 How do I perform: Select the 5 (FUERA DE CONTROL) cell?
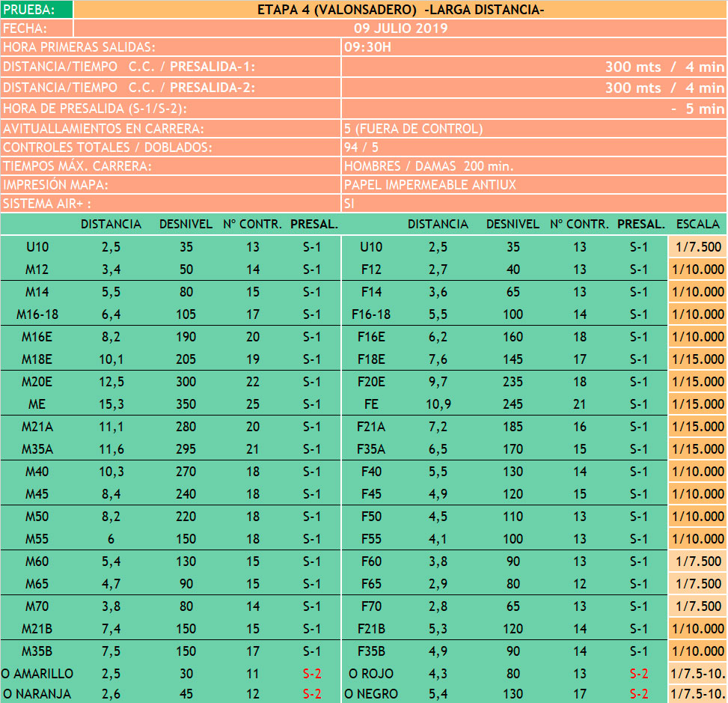pyautogui.click(x=533, y=128)
